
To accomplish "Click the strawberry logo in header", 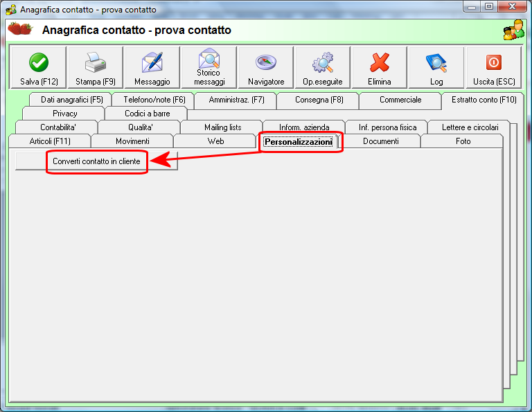I will [20, 28].
